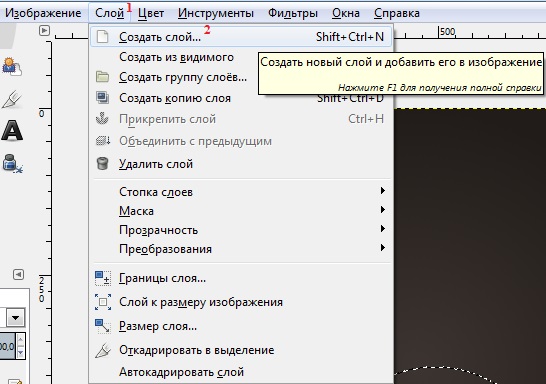
Task: Open the Инструменты menu
Action: point(216,13)
